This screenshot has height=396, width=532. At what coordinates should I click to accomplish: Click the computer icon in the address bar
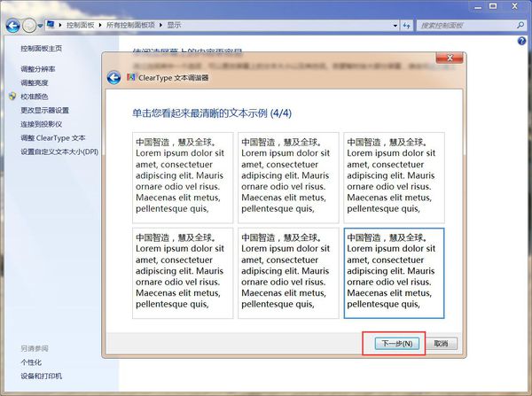pos(51,25)
